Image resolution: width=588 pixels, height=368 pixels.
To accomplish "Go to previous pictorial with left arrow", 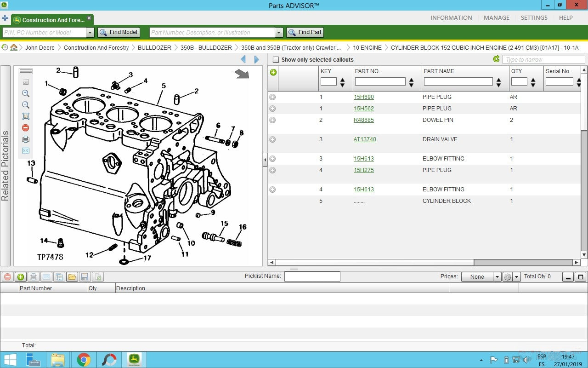I will 243,59.
